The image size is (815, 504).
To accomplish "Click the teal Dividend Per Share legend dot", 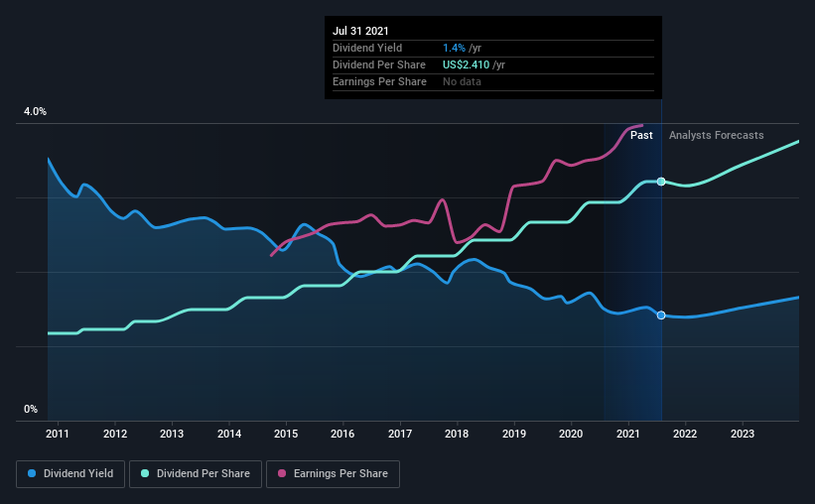I will (145, 473).
